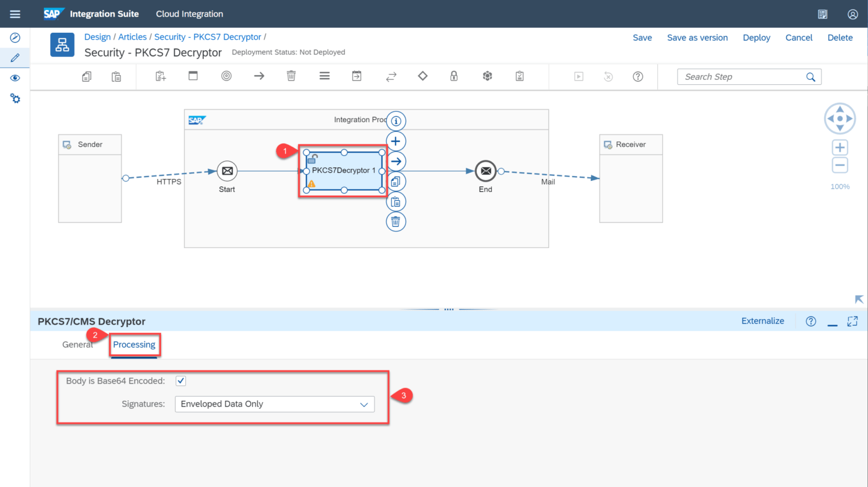Click Save button

pyautogui.click(x=642, y=38)
